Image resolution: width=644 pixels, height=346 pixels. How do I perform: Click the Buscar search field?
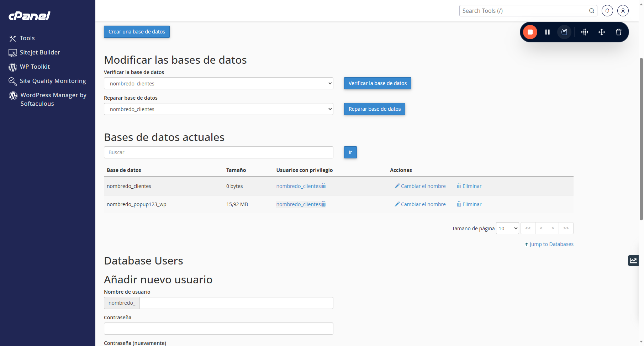218,152
